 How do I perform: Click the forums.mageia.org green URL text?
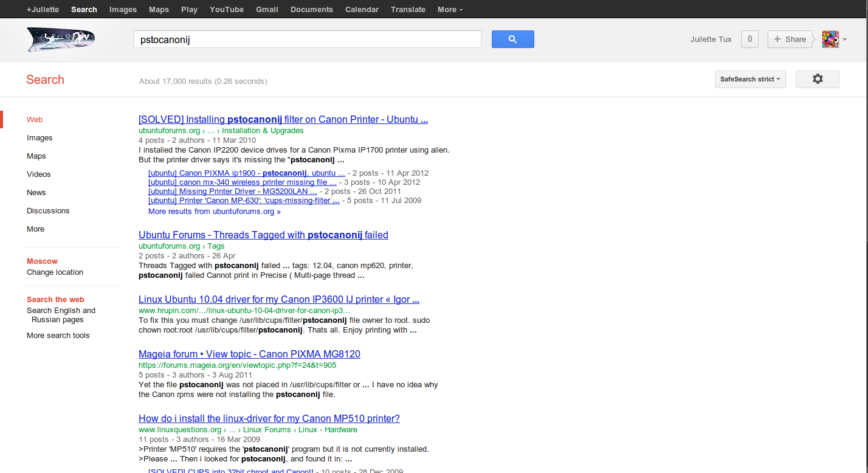tap(237, 365)
